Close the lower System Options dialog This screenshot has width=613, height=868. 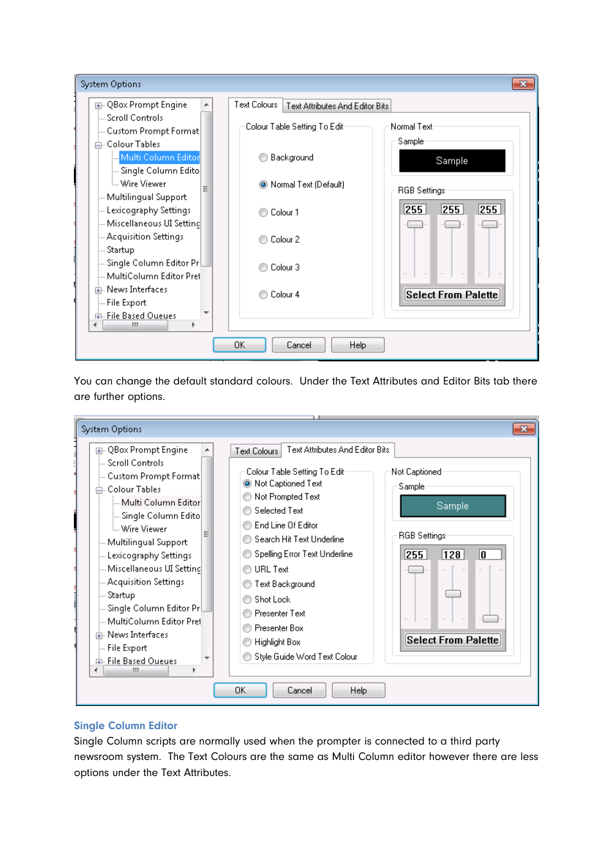(524, 429)
